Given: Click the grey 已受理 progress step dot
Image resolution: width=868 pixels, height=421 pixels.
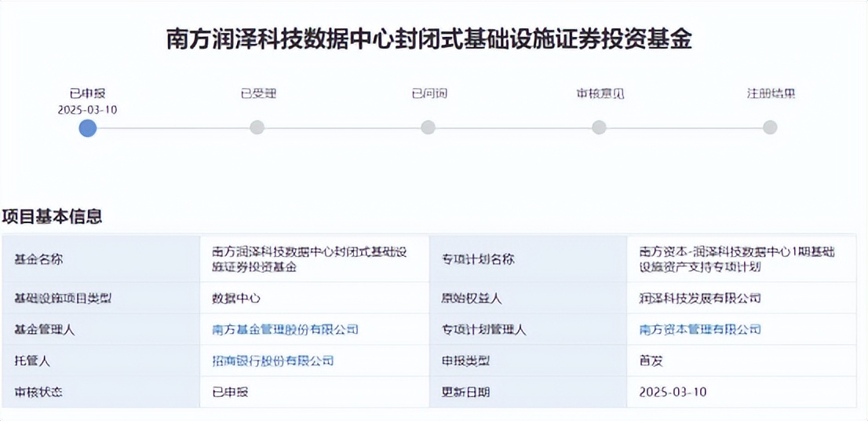Looking at the screenshot, I should pos(257,127).
